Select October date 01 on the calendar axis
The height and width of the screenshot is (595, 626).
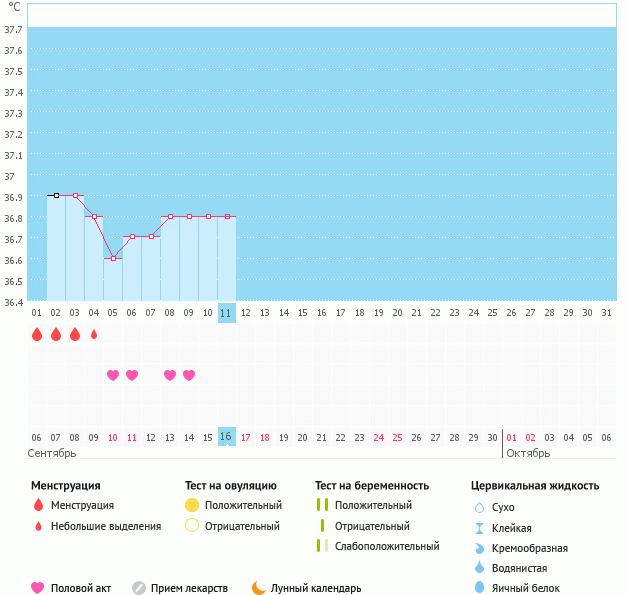click(x=511, y=437)
